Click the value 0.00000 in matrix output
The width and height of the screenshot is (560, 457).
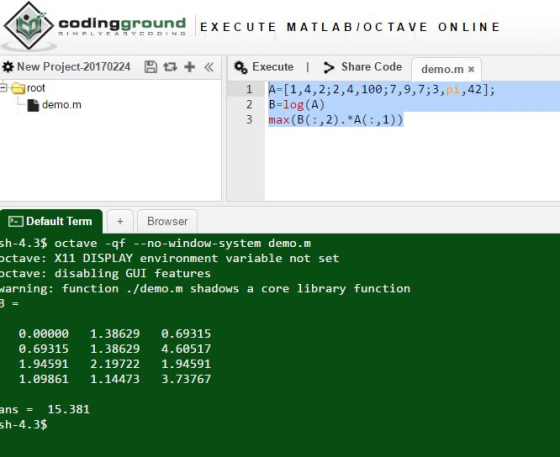[x=44, y=334]
